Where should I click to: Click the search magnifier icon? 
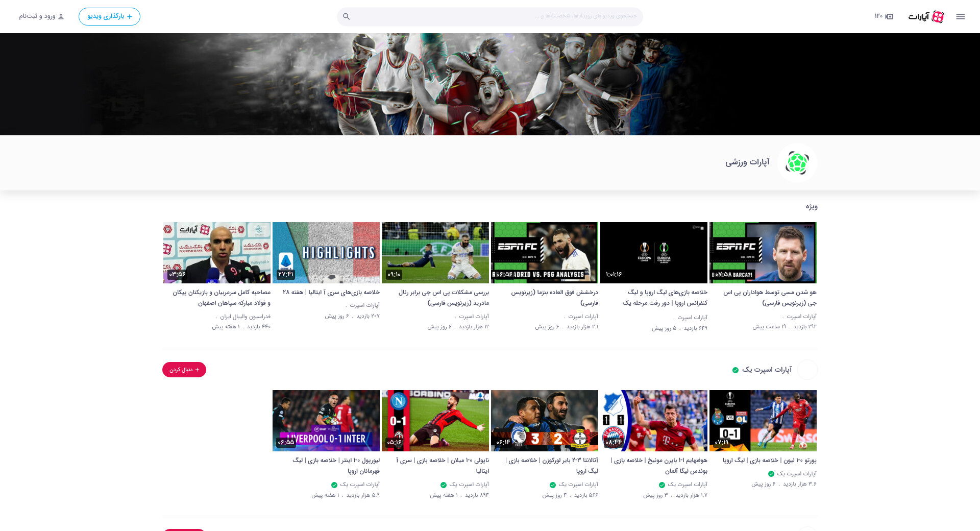pyautogui.click(x=347, y=16)
